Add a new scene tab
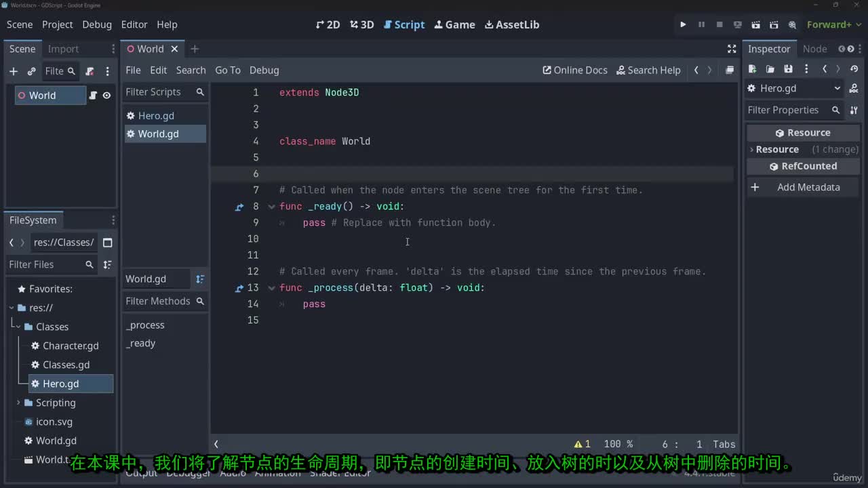The height and width of the screenshot is (488, 868). [x=195, y=49]
